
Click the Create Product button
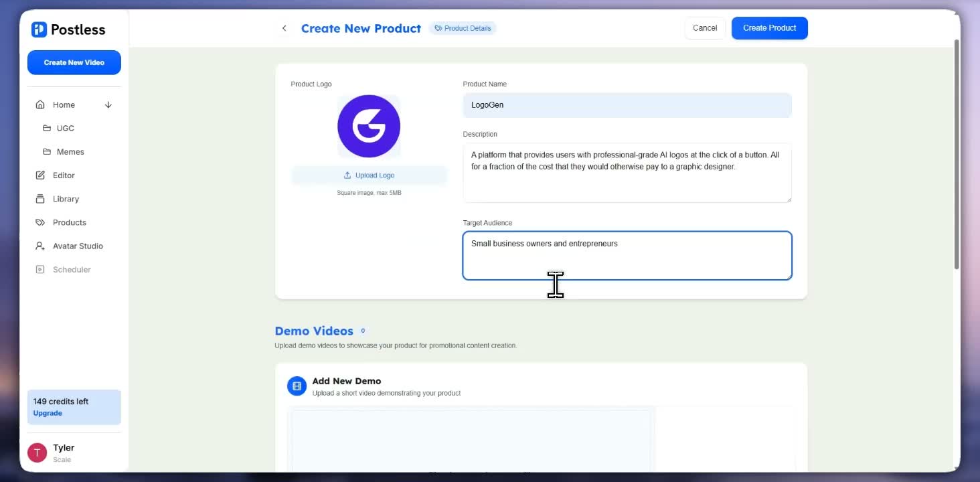(770, 28)
